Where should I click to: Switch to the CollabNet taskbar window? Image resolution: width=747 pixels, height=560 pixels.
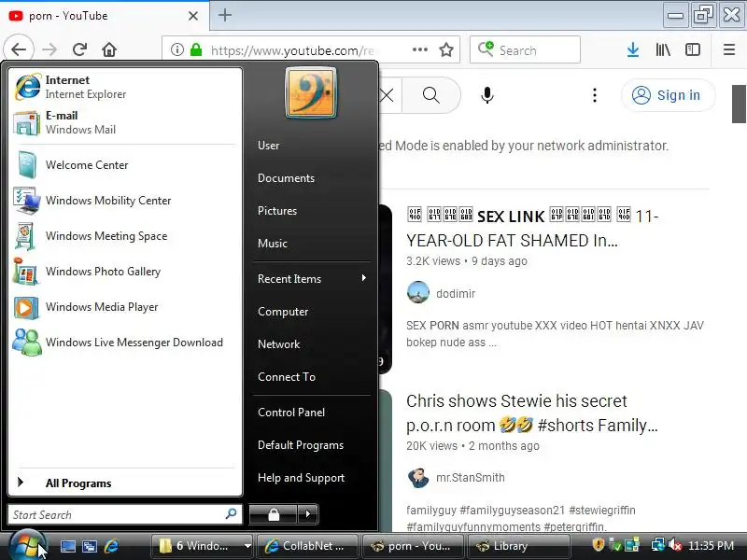307,546
